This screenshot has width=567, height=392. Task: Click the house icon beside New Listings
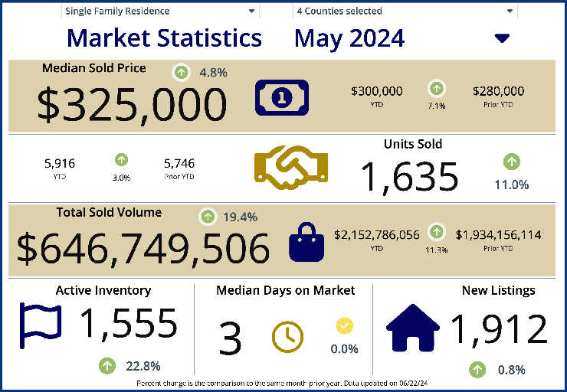tap(414, 327)
